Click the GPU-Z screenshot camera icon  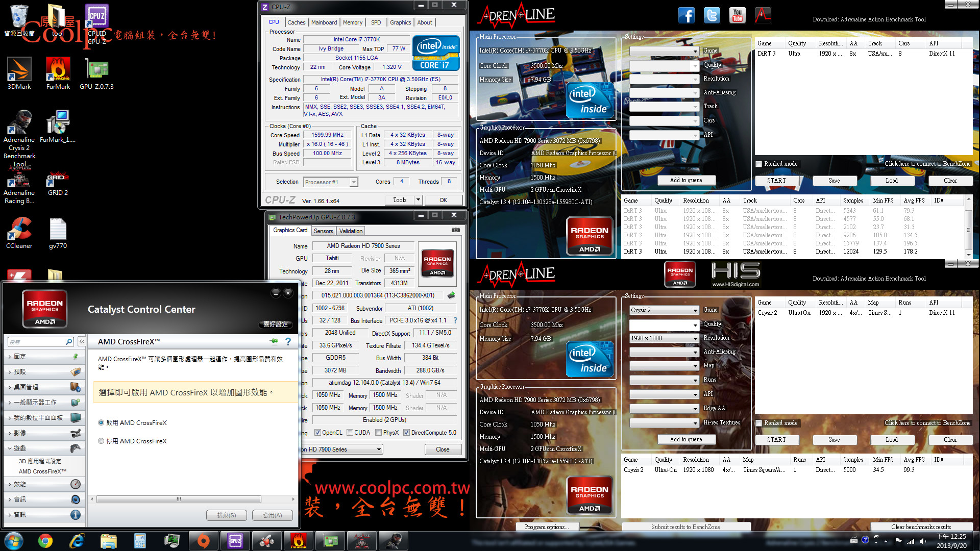(x=455, y=230)
